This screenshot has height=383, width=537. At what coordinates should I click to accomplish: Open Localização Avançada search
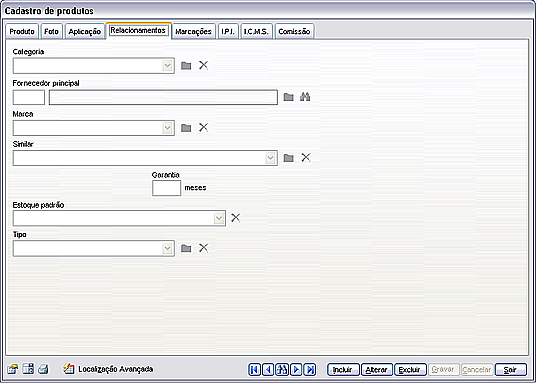108,369
